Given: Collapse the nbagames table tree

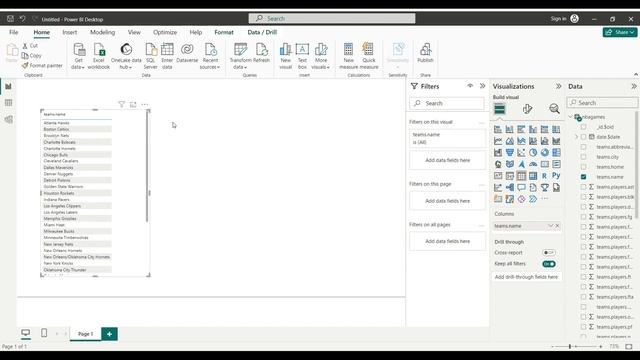Looking at the screenshot, I should coord(571,117).
